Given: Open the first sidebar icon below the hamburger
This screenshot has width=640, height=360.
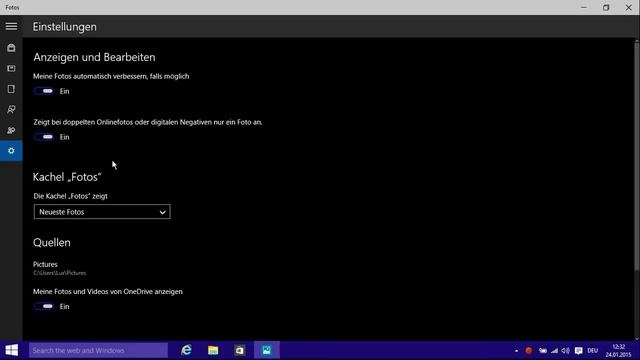Looking at the screenshot, I should pos(11,48).
